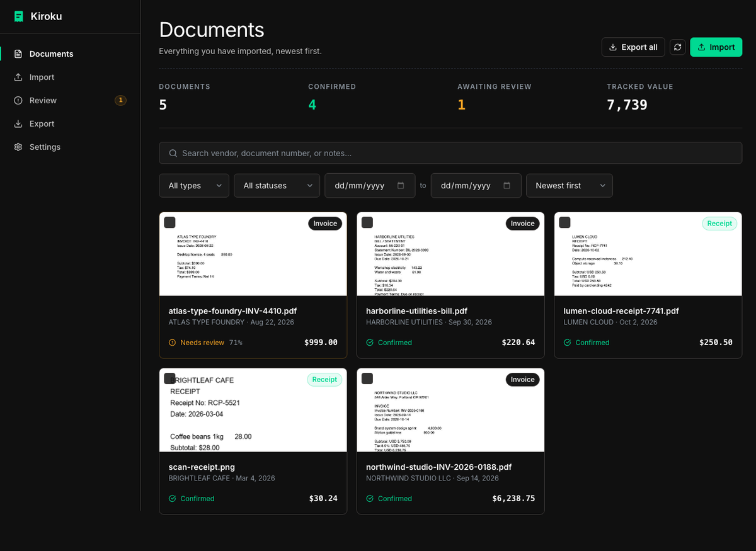
Task: Open harborline-utilities bill thumbnail
Action: pos(450,254)
